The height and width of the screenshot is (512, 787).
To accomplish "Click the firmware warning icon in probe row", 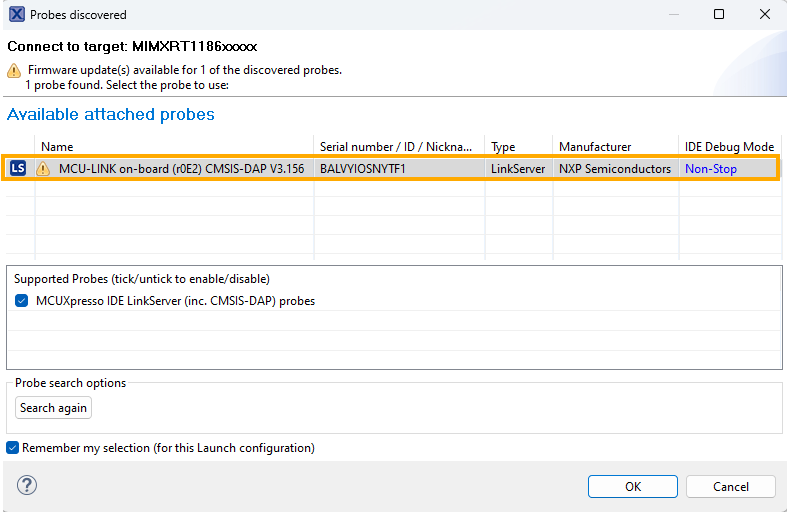I will click(x=43, y=169).
